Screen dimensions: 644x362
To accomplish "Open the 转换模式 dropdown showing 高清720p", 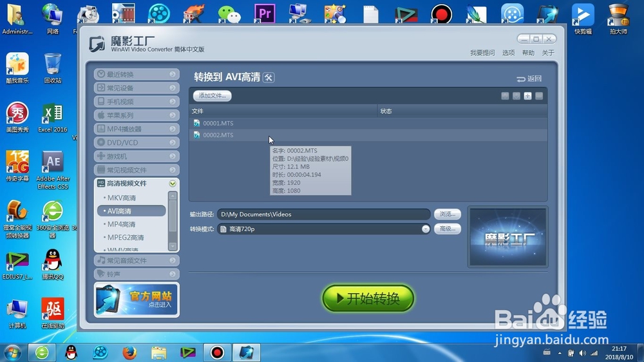I will point(324,229).
